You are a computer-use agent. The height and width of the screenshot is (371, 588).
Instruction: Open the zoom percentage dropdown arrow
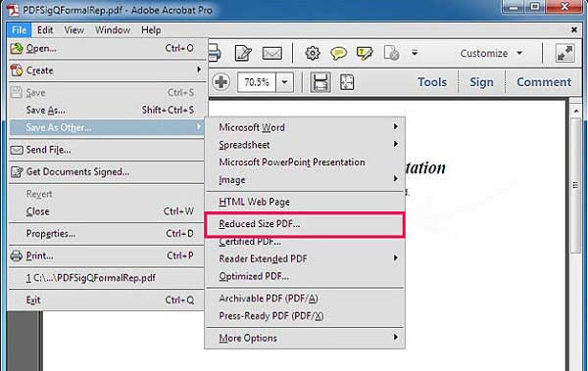(x=284, y=81)
